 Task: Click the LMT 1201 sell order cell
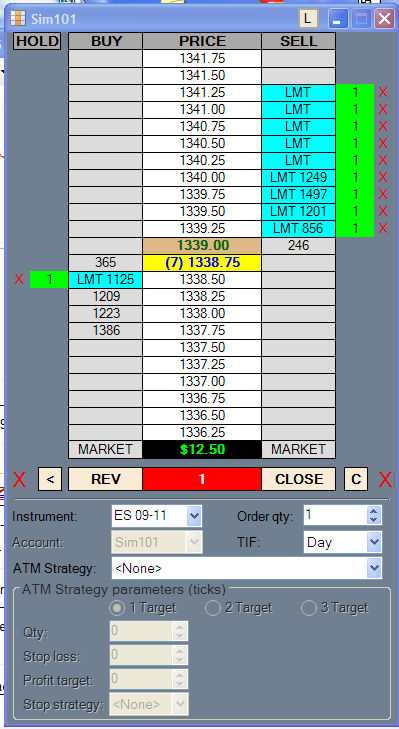pyautogui.click(x=299, y=212)
